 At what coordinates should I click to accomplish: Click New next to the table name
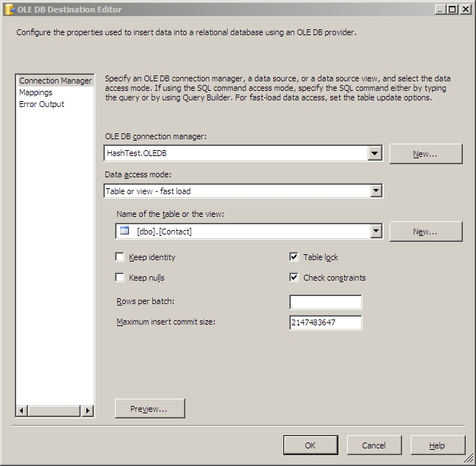point(425,232)
